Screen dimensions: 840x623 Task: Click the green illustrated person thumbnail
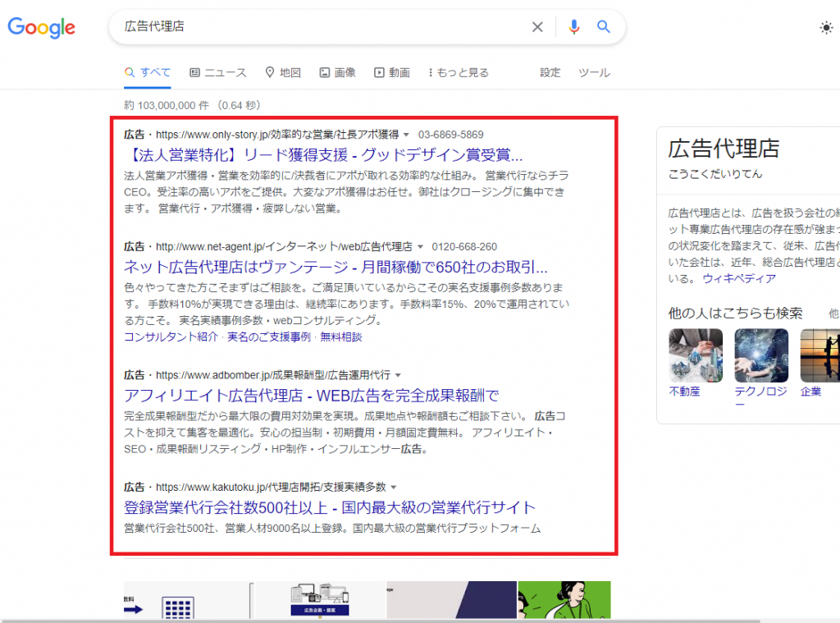(564, 601)
